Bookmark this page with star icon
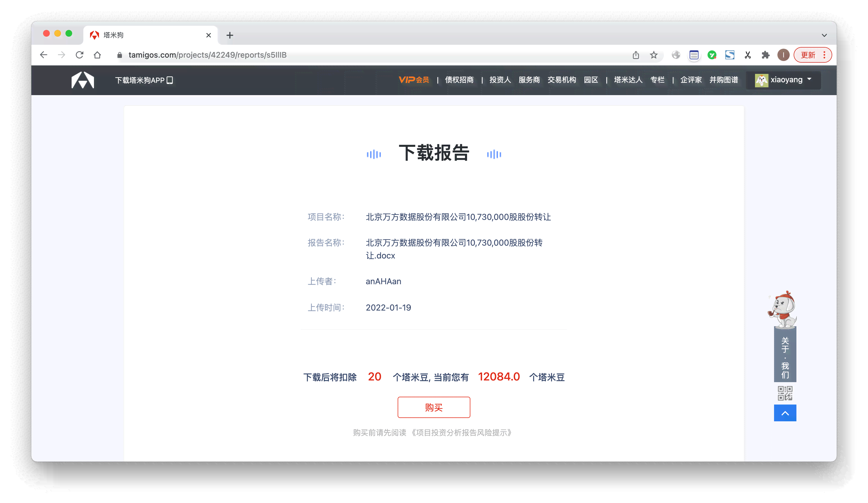 [x=654, y=55]
